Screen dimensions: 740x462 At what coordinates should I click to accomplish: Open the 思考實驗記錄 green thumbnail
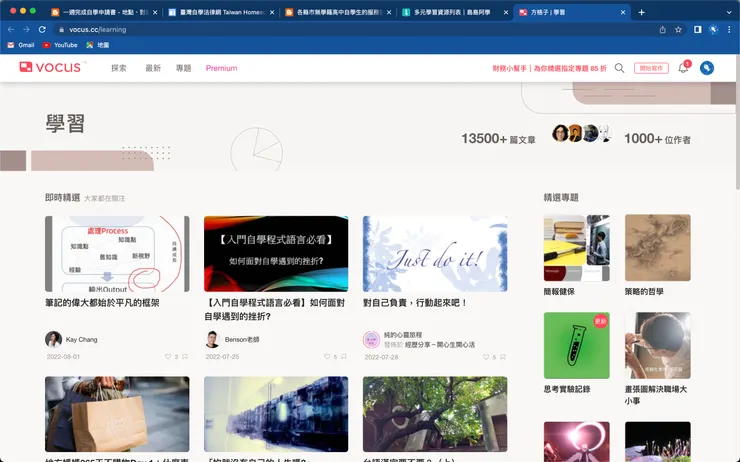pos(576,345)
